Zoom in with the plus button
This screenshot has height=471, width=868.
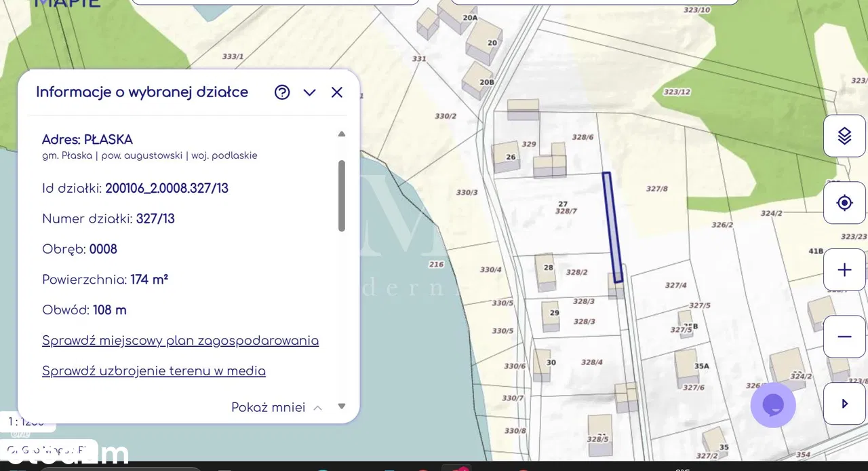click(844, 270)
